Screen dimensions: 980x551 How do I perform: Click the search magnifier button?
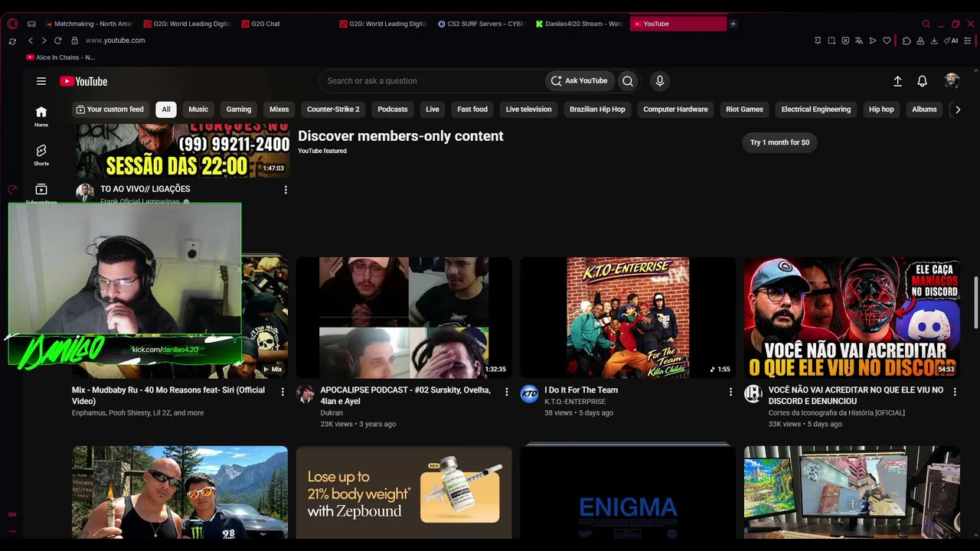[x=628, y=81]
